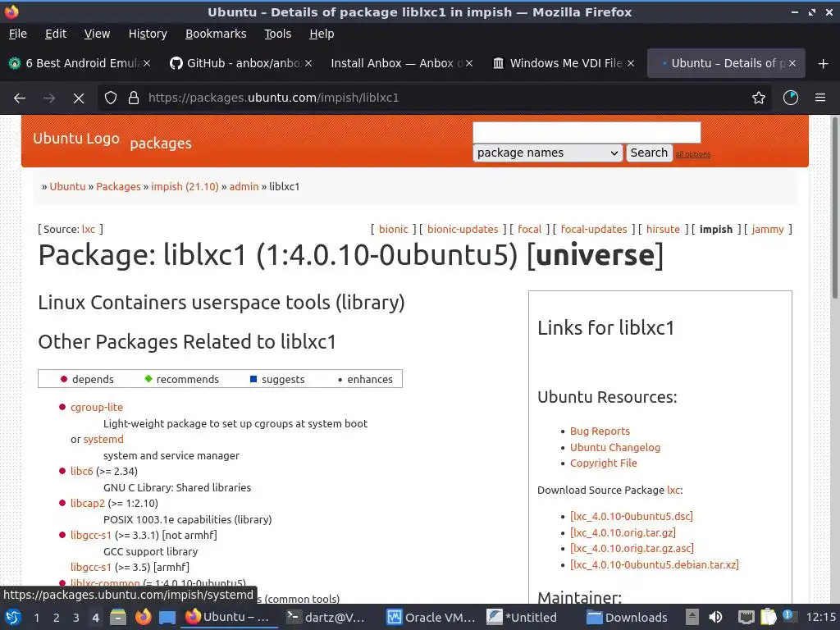Open Firefox account circular toolbar icon
This screenshot has width=840, height=630.
point(791,98)
